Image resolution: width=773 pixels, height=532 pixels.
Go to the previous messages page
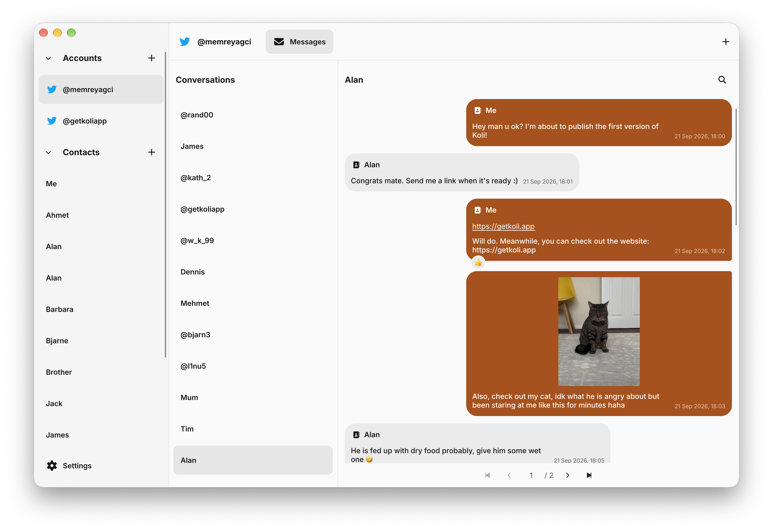509,475
